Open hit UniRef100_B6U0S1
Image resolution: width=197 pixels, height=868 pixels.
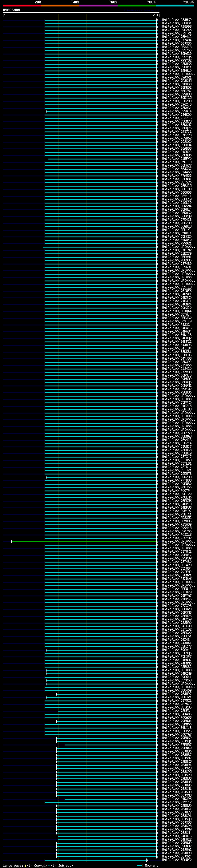click(177, 23)
